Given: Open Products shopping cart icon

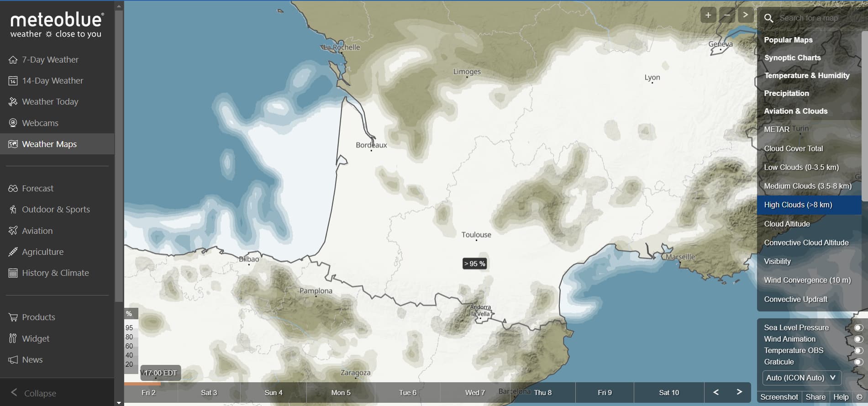Looking at the screenshot, I should point(13,317).
